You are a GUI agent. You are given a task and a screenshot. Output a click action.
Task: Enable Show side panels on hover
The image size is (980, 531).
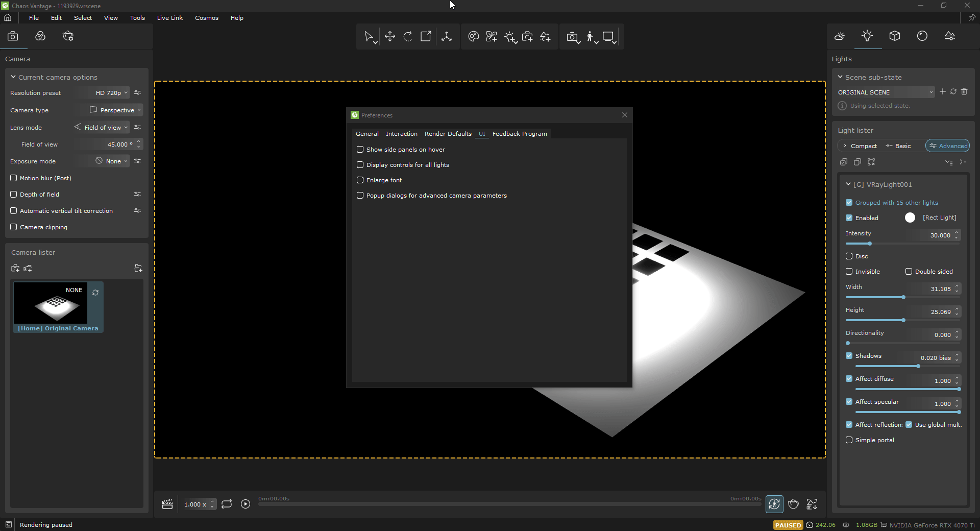tap(360, 150)
